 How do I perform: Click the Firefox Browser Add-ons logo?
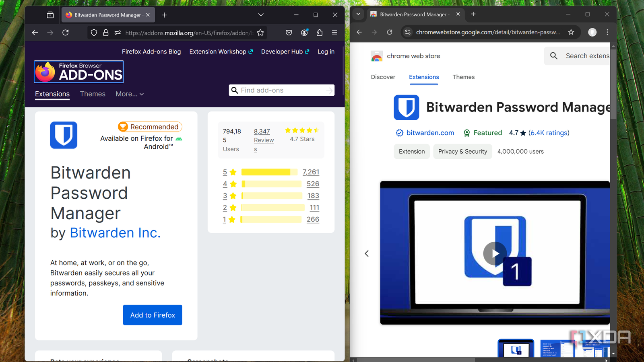point(79,72)
